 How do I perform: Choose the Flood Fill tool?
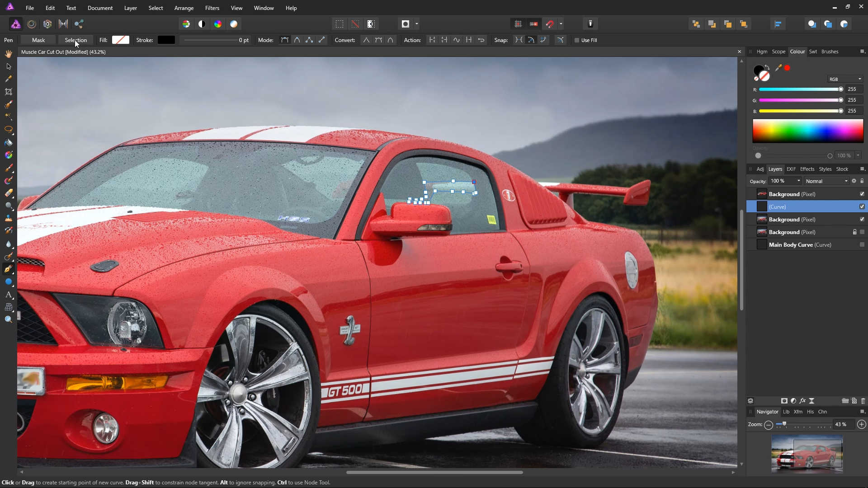point(8,142)
